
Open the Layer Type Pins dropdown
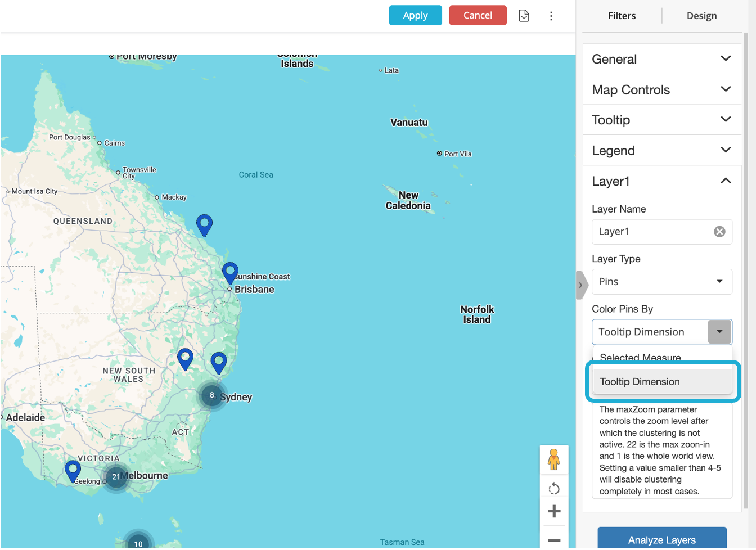tap(661, 282)
